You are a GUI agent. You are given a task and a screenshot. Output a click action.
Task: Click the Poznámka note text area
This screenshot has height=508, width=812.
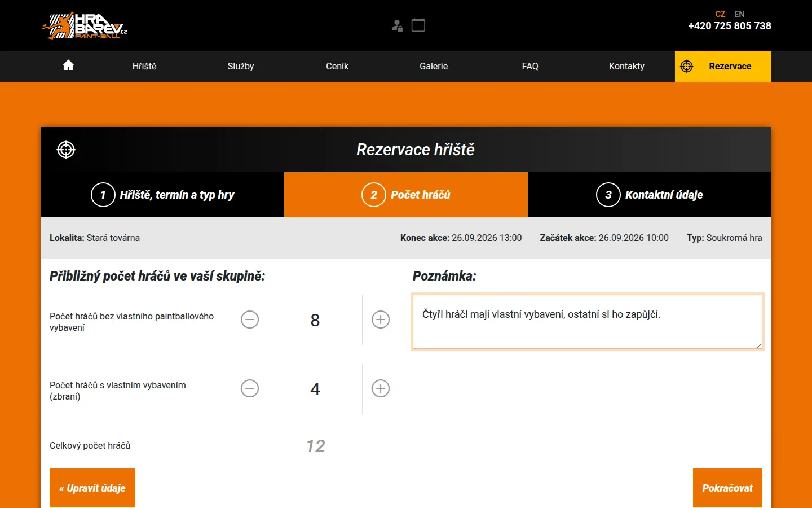click(x=588, y=322)
